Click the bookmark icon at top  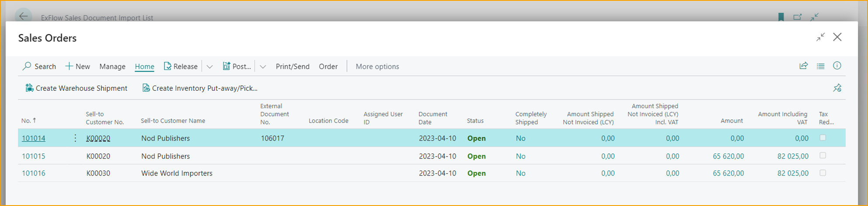coord(781,17)
